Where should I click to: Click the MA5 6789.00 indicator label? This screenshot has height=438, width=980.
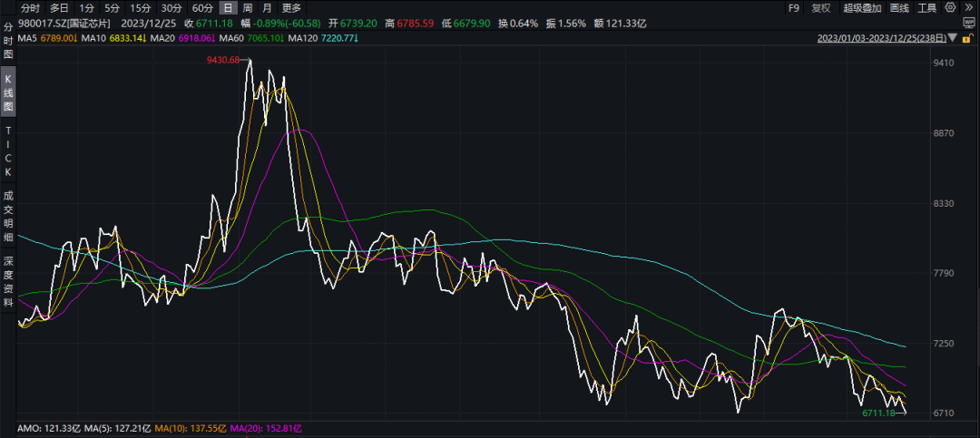pos(47,38)
